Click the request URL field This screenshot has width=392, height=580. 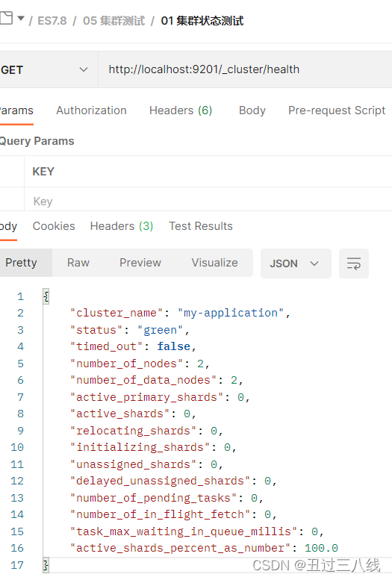pyautogui.click(x=245, y=69)
